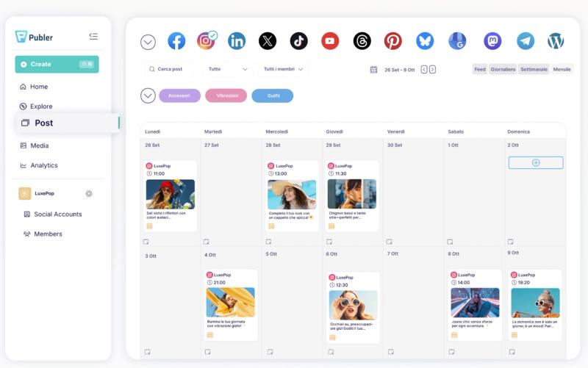Switch to the Giornaliero view
The image size is (588, 368).
503,69
